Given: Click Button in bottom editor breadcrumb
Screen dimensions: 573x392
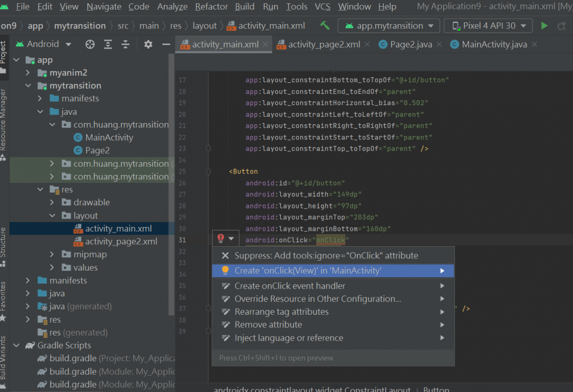Looking at the screenshot, I should (x=436, y=389).
